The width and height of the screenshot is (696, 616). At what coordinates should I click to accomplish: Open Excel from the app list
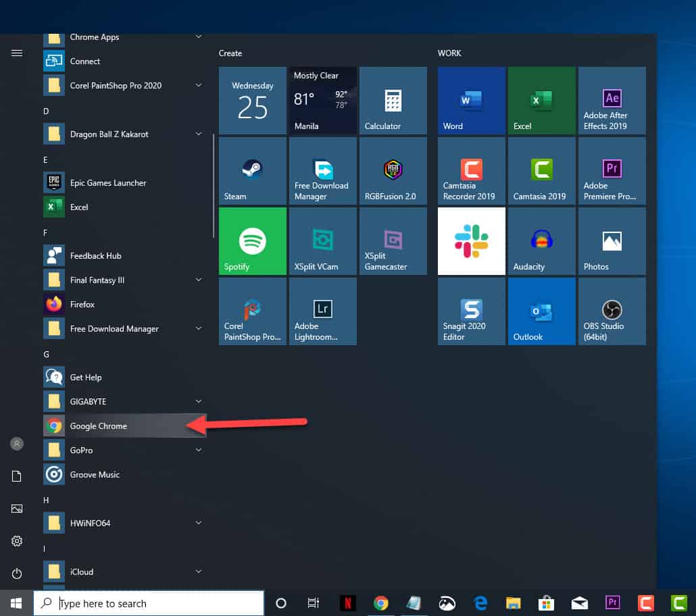(x=124, y=207)
